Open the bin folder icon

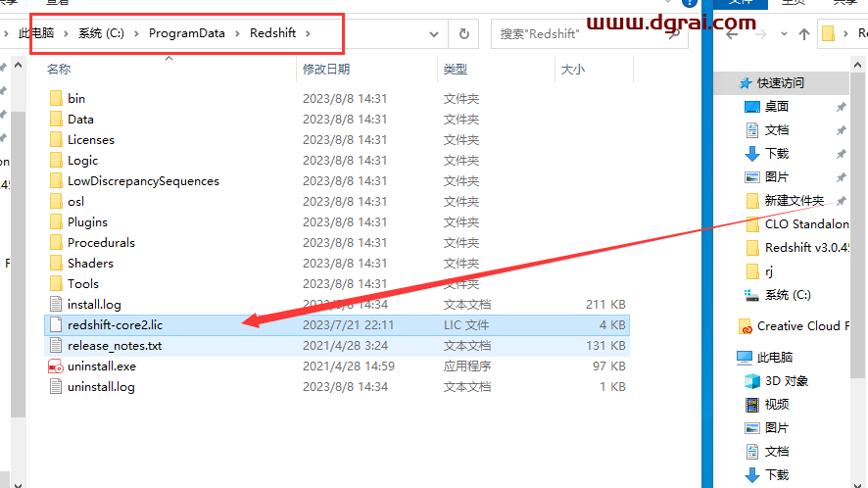(x=56, y=99)
